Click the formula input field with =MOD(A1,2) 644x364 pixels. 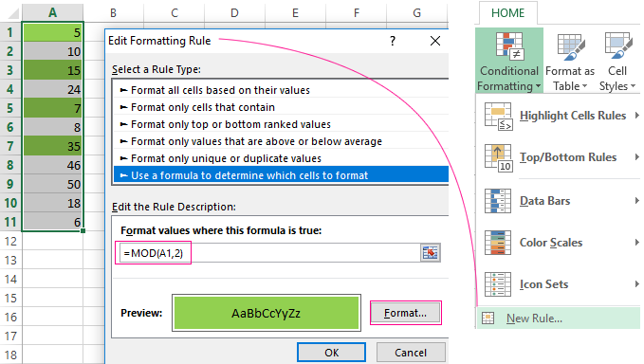tap(269, 253)
